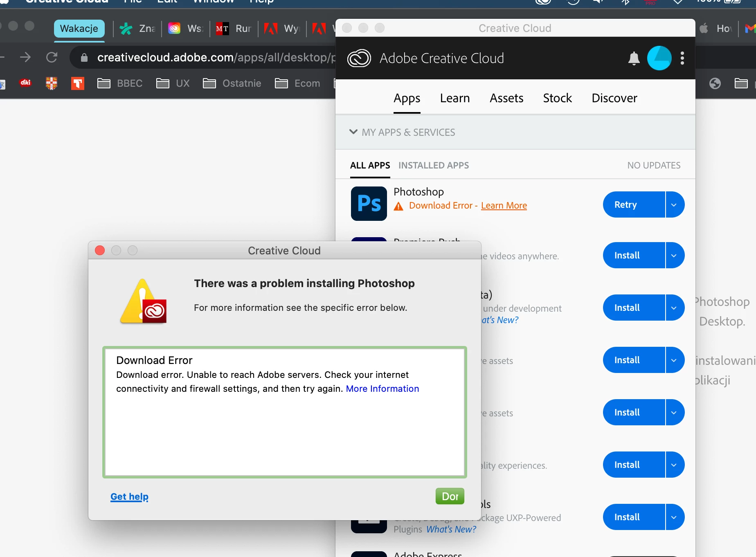756x557 pixels.
Task: Open the three-dot menu in Creative Cloud header
Action: [x=682, y=58]
